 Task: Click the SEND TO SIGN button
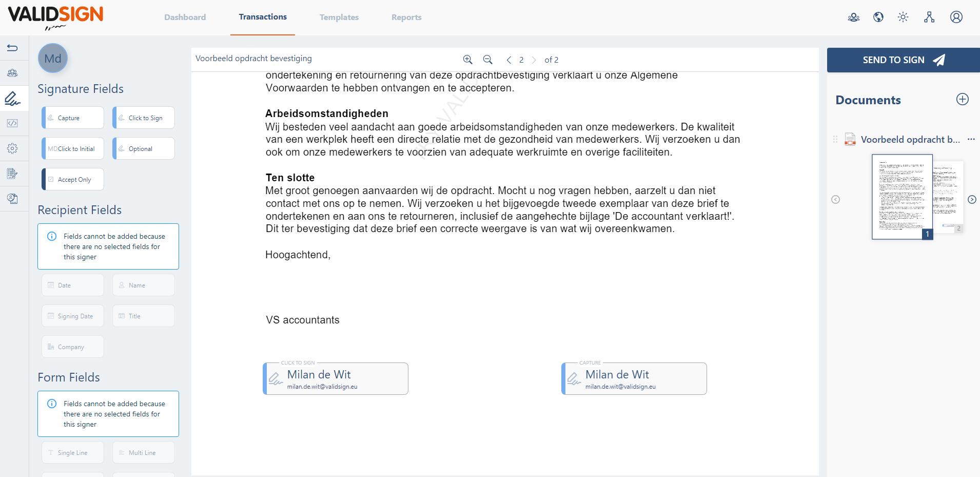click(904, 60)
